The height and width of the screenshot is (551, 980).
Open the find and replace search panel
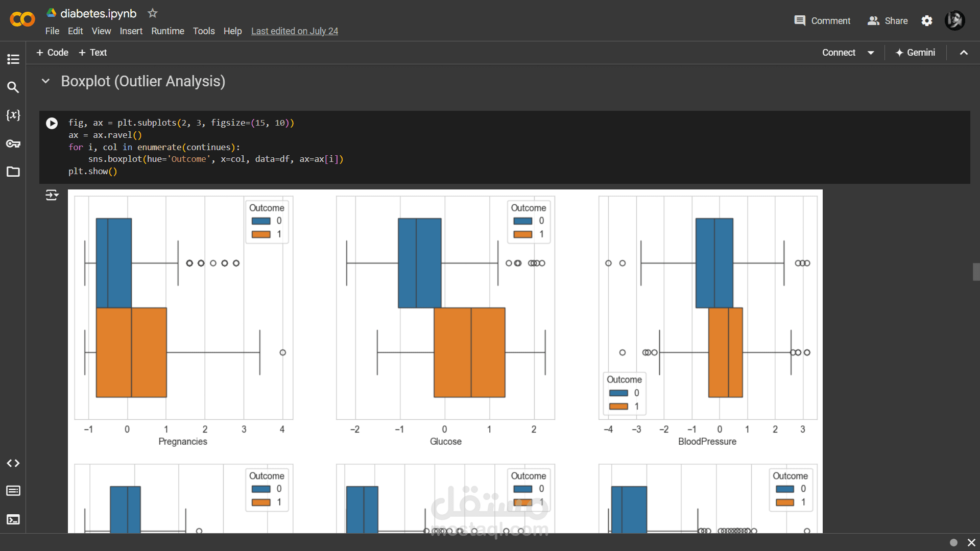click(x=13, y=87)
